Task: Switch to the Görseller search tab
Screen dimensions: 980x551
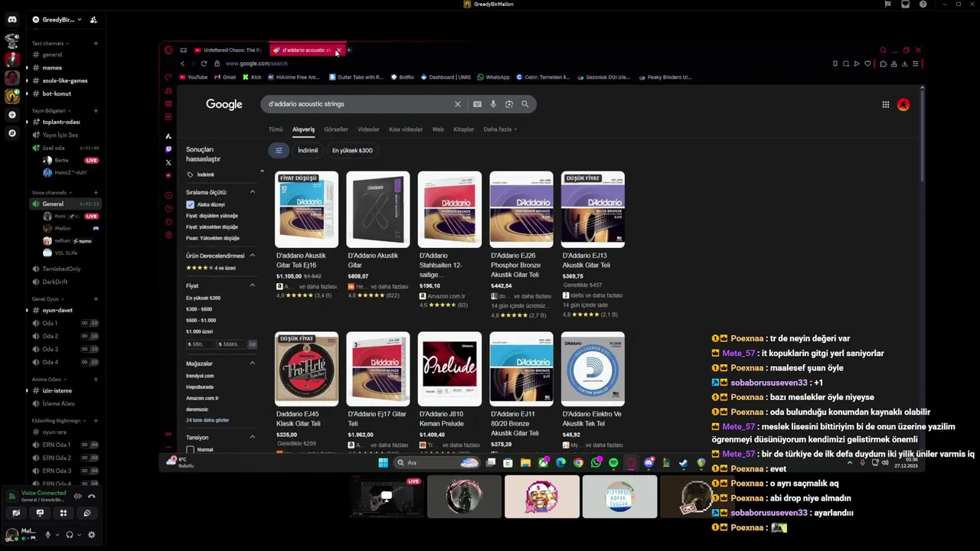Action: [336, 129]
